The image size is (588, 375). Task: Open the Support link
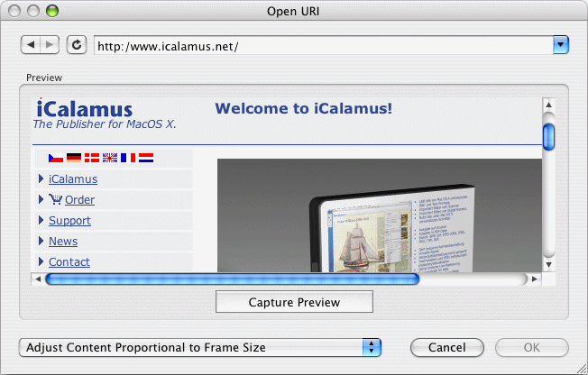69,221
